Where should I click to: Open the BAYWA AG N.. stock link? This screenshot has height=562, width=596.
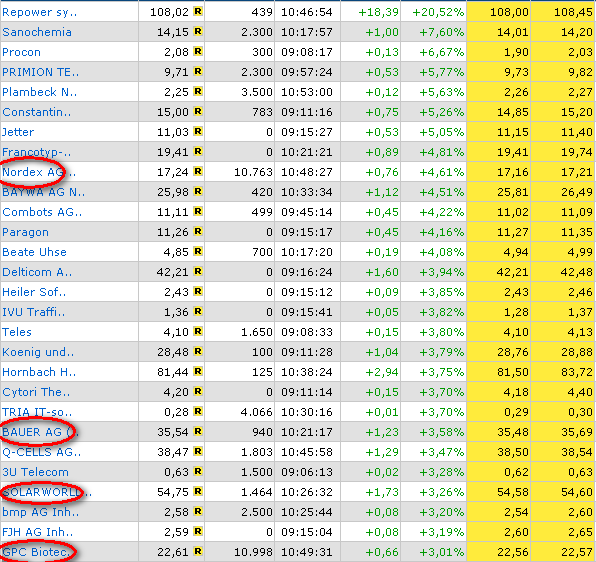point(44,192)
